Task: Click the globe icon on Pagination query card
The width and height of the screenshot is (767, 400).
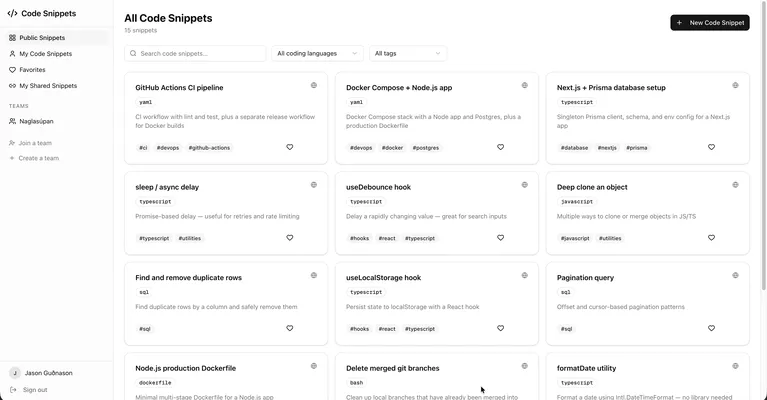Action: pos(736,275)
